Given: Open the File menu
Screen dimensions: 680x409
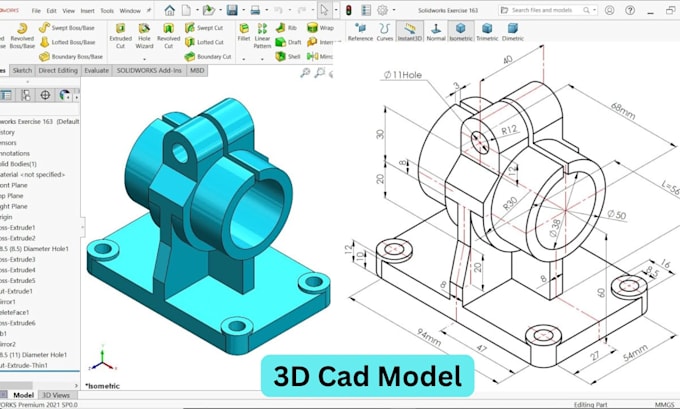Looking at the screenshot, I should click(36, 10).
